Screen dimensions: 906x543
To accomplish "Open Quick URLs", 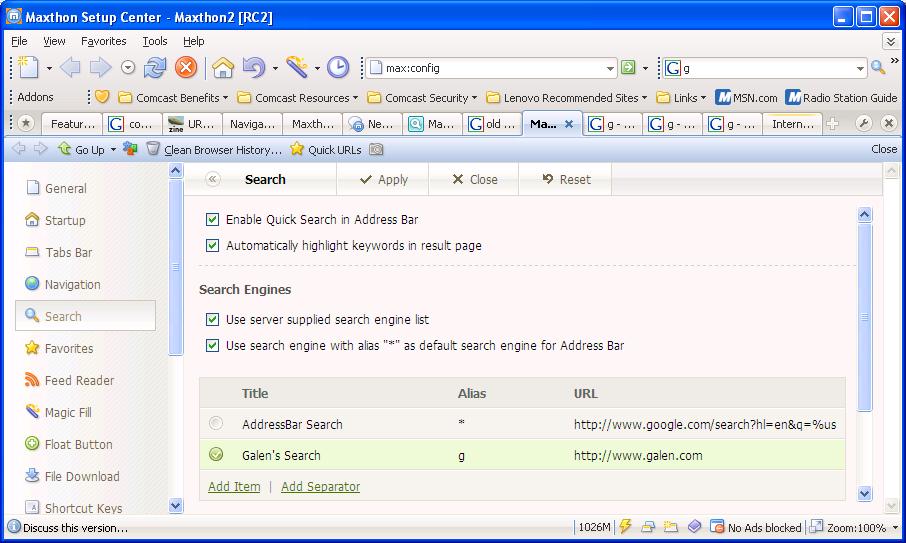I will coord(326,150).
